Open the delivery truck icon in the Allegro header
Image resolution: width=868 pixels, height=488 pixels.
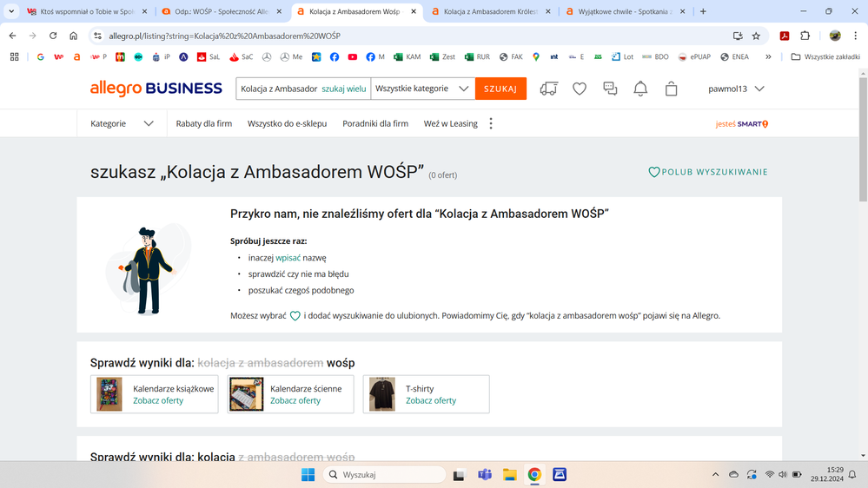548,89
